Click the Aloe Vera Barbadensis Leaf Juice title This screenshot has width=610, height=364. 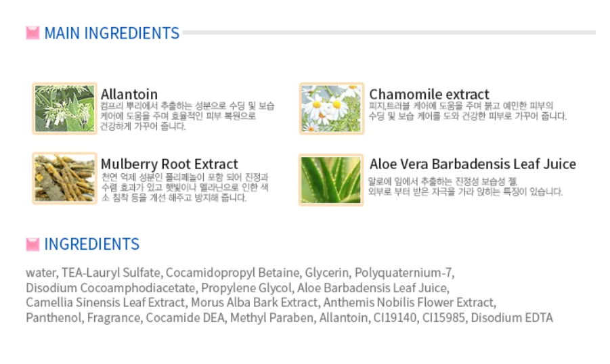(x=473, y=164)
